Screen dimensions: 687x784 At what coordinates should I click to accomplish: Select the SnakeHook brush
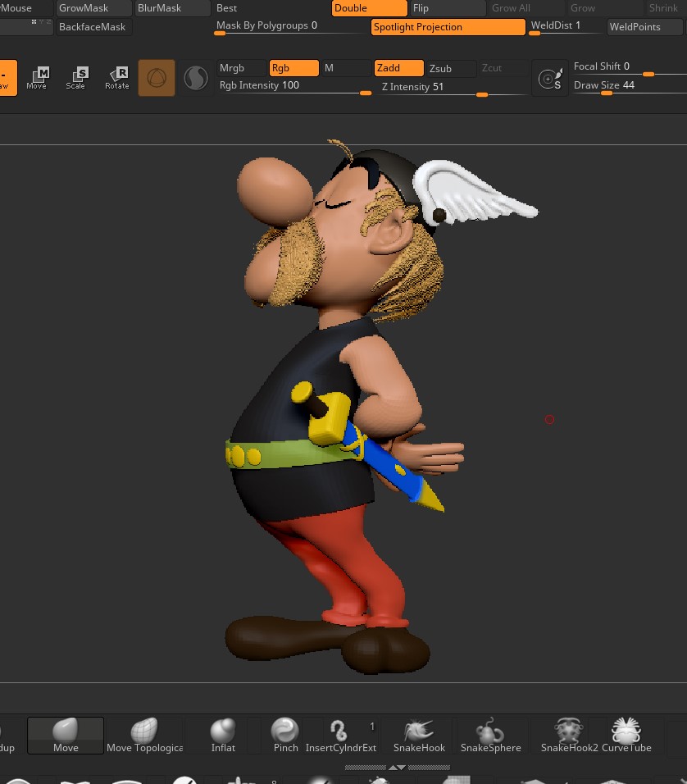click(x=419, y=735)
